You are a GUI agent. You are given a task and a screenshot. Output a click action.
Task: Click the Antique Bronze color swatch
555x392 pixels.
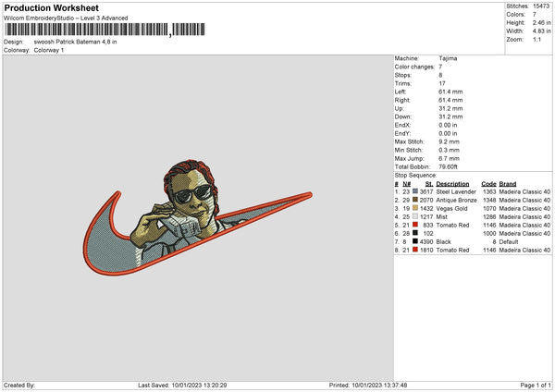415,200
